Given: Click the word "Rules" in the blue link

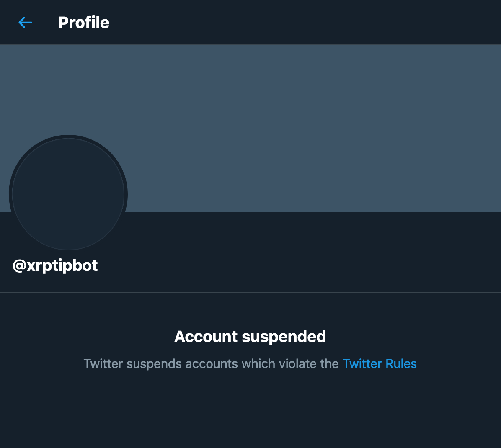Looking at the screenshot, I should 401,364.
